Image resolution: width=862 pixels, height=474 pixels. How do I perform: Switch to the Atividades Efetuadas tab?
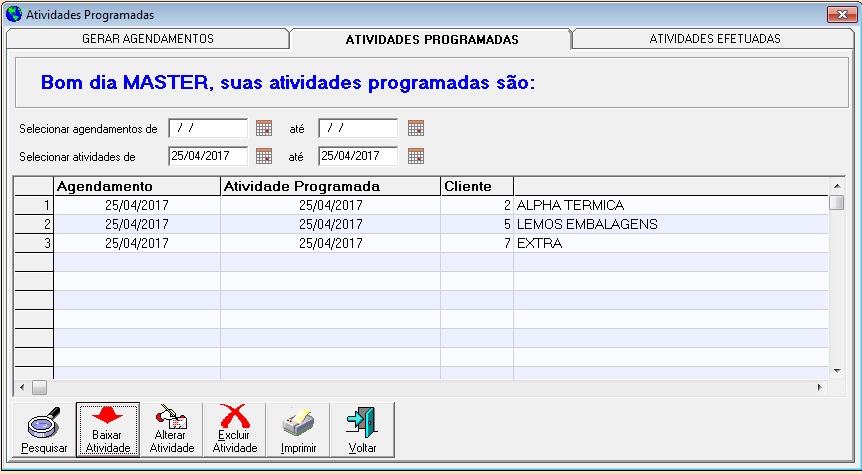click(x=714, y=39)
